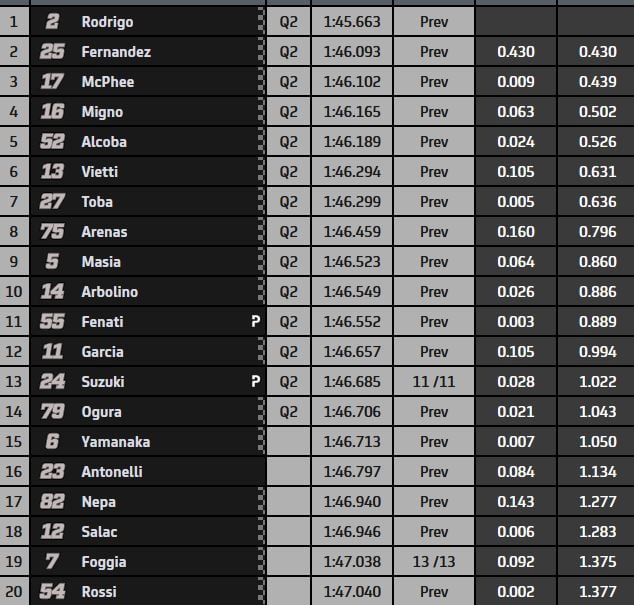
Task: Click the 1.377 gap in Rossi's row
Action: click(x=596, y=592)
